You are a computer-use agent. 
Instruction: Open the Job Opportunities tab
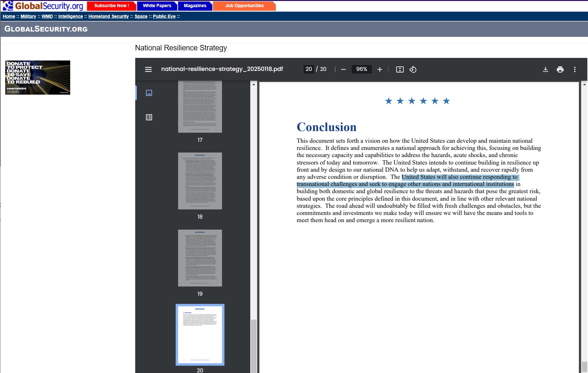tap(244, 6)
